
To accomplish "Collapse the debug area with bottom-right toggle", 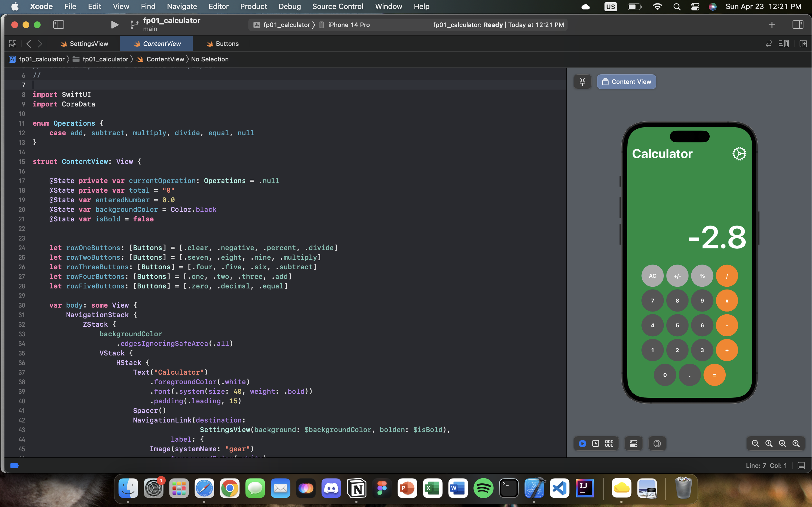I will click(x=801, y=465).
